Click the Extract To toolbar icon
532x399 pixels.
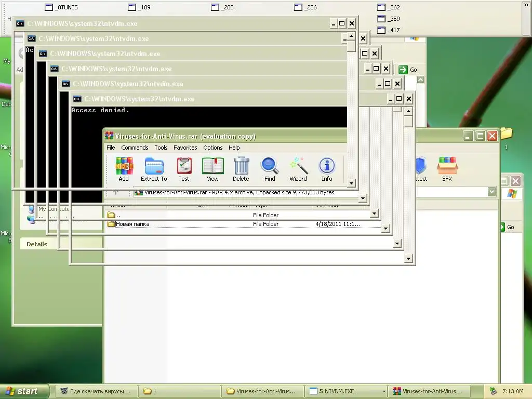click(x=154, y=169)
